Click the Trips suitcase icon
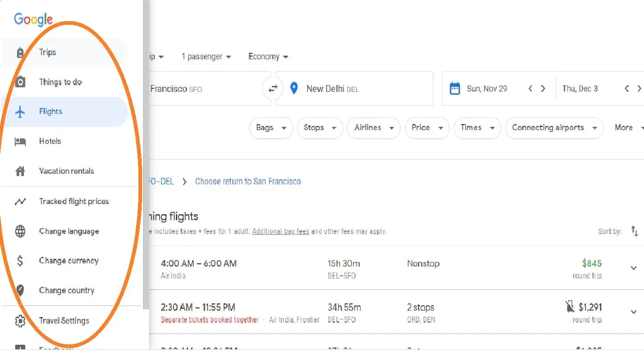Screen dimensions: 644x353 20,53
